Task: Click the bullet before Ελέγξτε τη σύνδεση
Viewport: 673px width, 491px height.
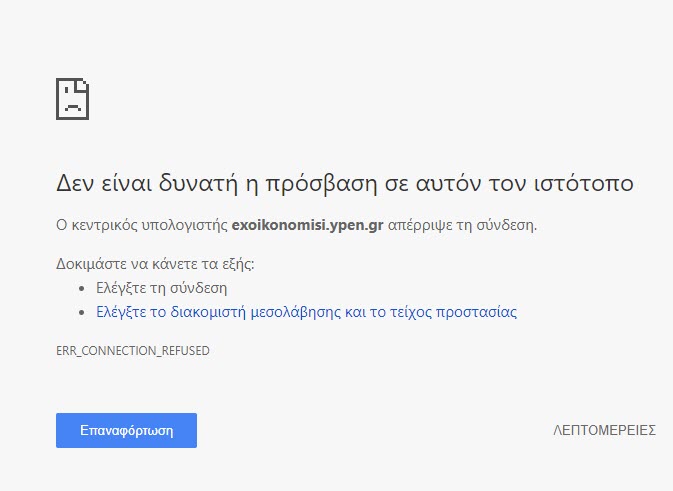Action: [82, 288]
